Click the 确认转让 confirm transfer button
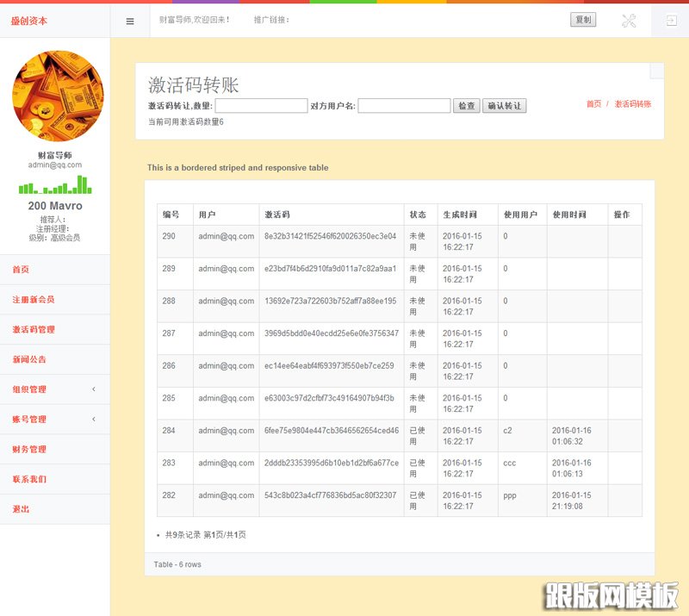This screenshot has height=616, width=689. [506, 106]
